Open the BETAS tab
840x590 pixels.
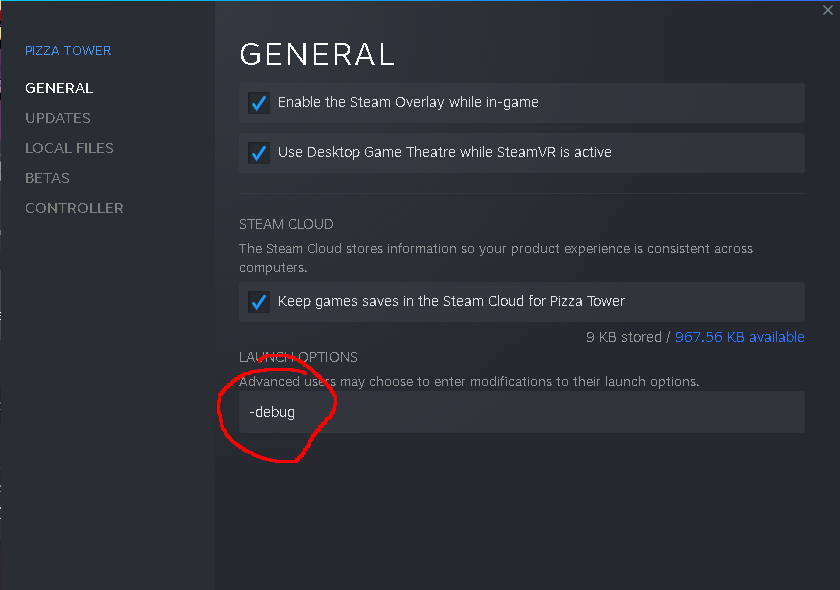(x=47, y=178)
